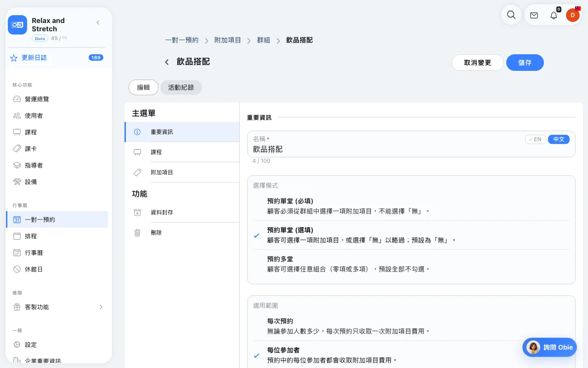Viewport: 588px width, 368px height.
Task: Expand 客製功能 with its chevron
Action: pos(101,307)
